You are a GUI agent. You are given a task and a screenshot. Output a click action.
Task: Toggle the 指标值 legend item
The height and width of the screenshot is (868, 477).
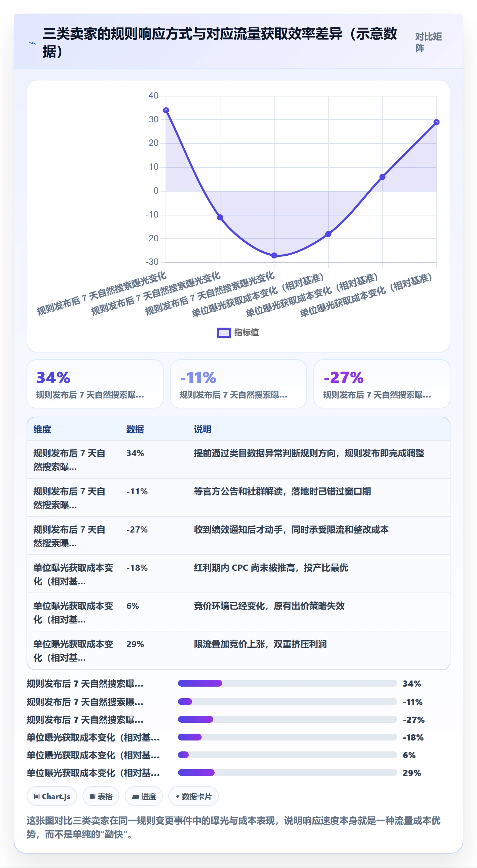point(238,332)
